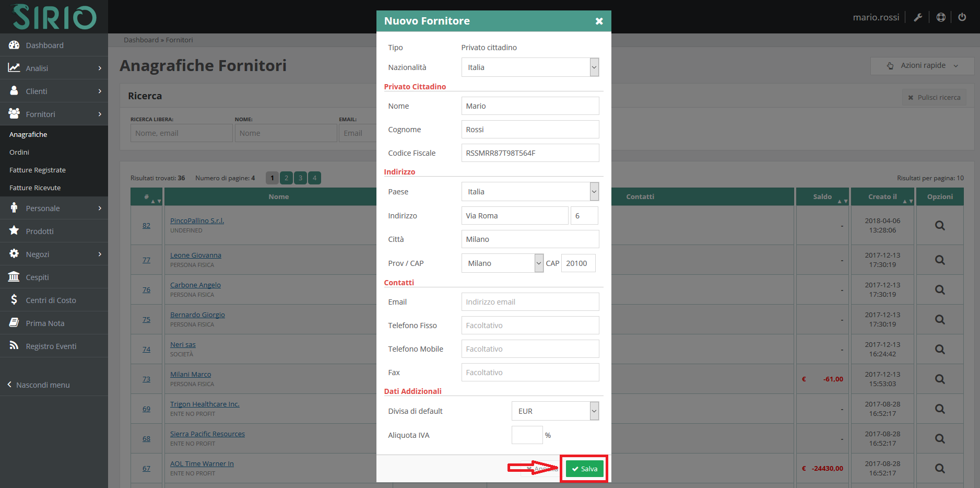The width and height of the screenshot is (980, 488).
Task: Click the Registro Eventi feed icon
Action: [14, 346]
